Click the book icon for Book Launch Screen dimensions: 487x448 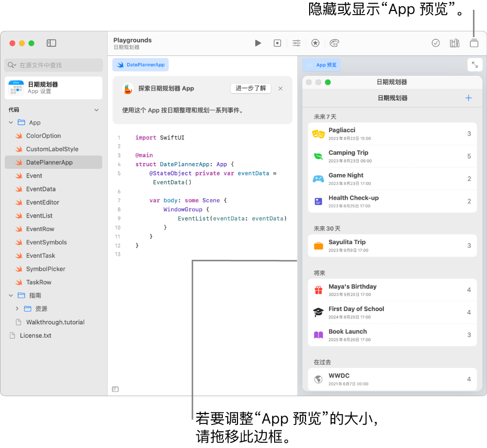tap(319, 335)
